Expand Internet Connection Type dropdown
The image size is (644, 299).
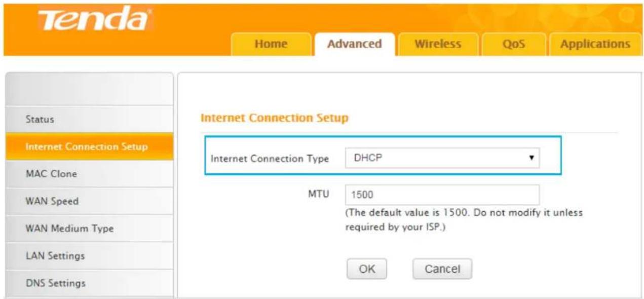click(442, 158)
